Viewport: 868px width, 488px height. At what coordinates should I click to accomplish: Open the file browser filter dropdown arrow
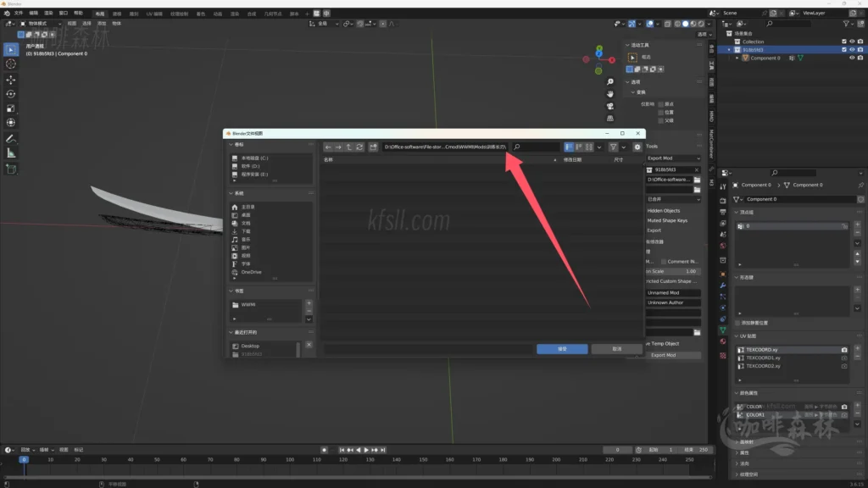(624, 147)
